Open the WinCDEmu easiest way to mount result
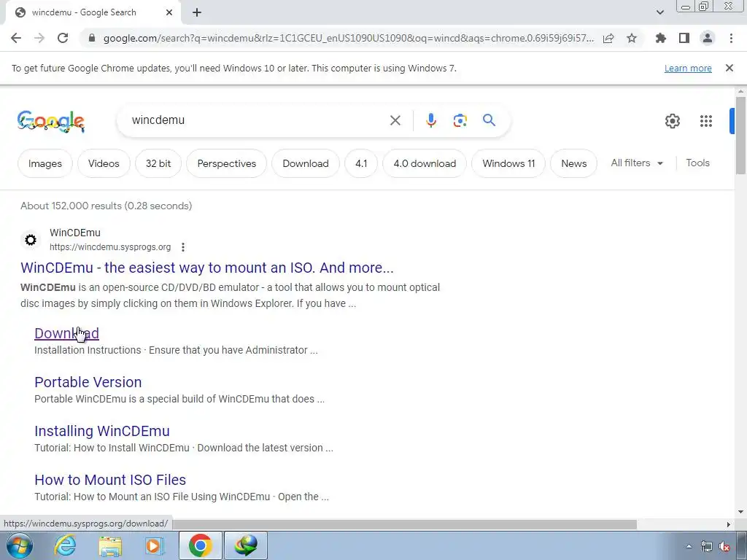Screen dimensions: 747x560 (x=206, y=268)
